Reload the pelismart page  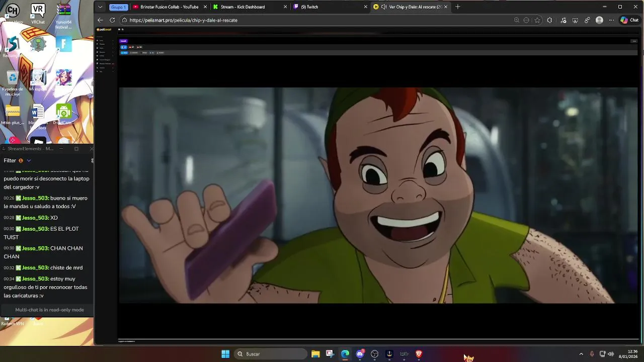[x=112, y=20]
